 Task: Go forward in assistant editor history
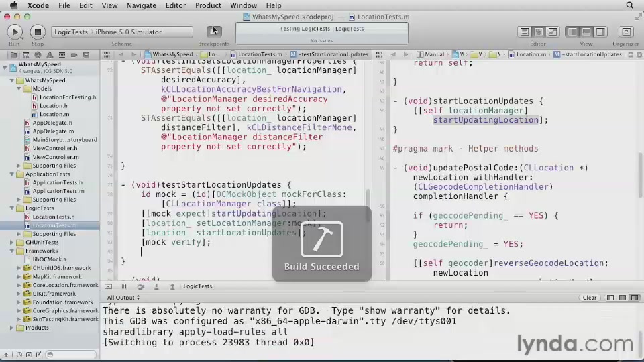406,54
